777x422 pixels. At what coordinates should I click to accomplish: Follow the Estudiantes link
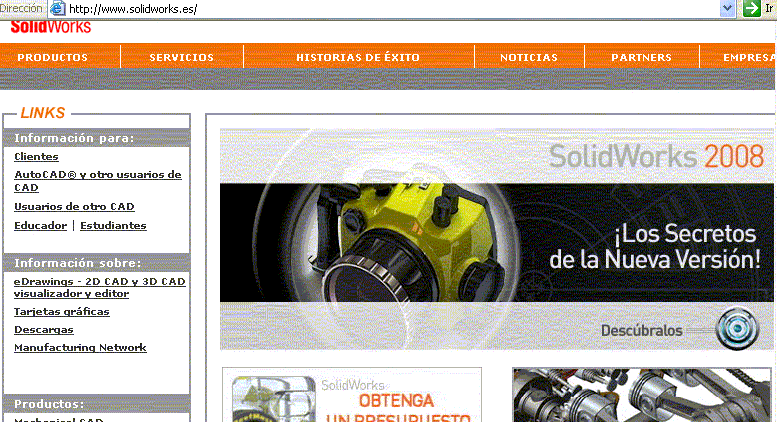pyautogui.click(x=113, y=225)
